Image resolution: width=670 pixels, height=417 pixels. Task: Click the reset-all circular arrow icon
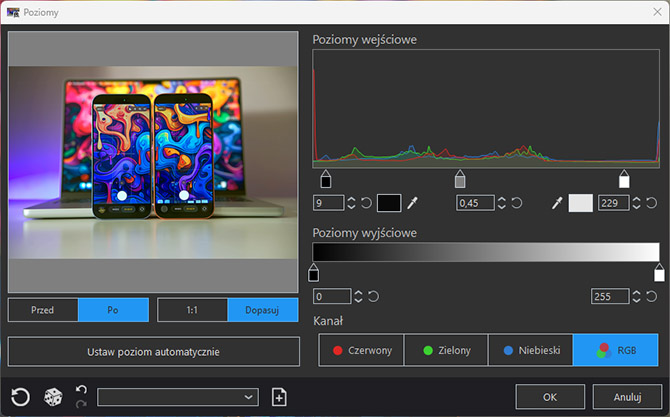click(x=20, y=396)
